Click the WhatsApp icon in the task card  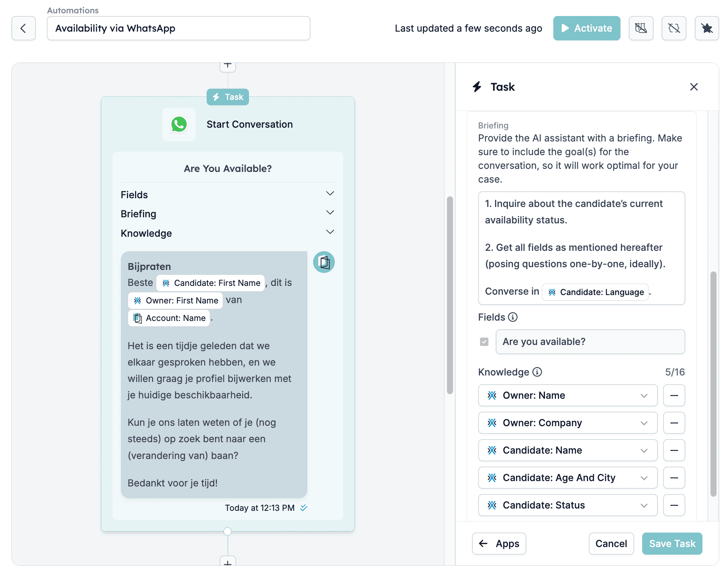tap(179, 124)
